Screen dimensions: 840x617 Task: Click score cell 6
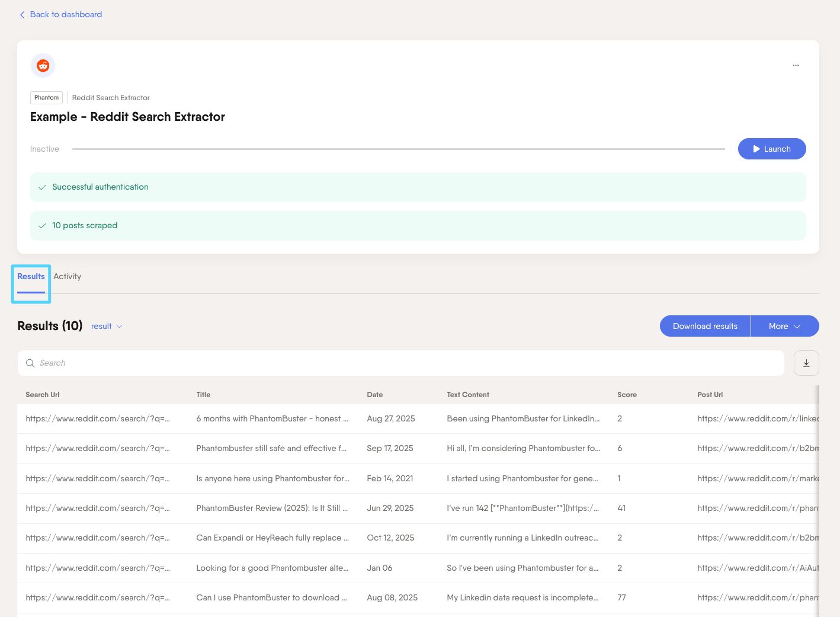(620, 449)
